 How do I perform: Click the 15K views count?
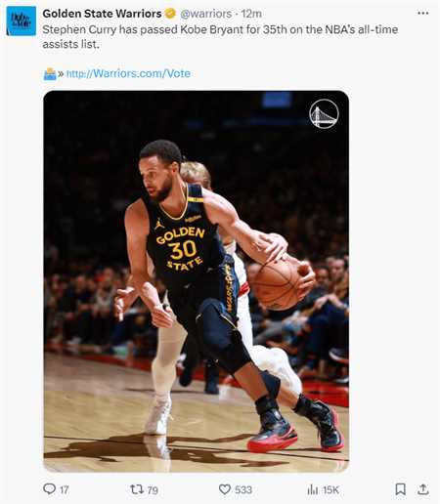coord(330,489)
